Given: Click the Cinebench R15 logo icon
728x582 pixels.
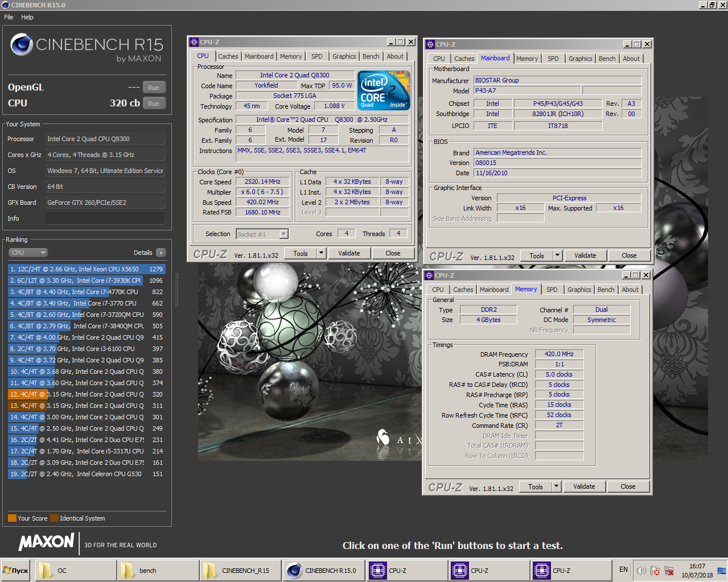Looking at the screenshot, I should 22,44.
